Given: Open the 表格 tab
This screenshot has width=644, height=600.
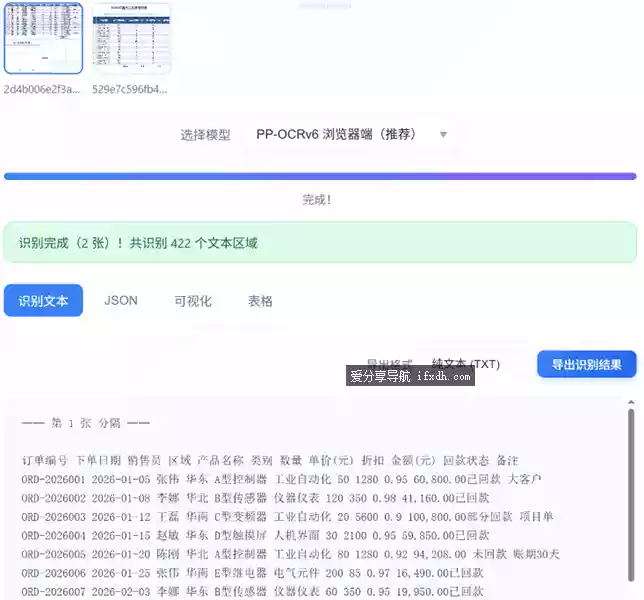Looking at the screenshot, I should 260,301.
